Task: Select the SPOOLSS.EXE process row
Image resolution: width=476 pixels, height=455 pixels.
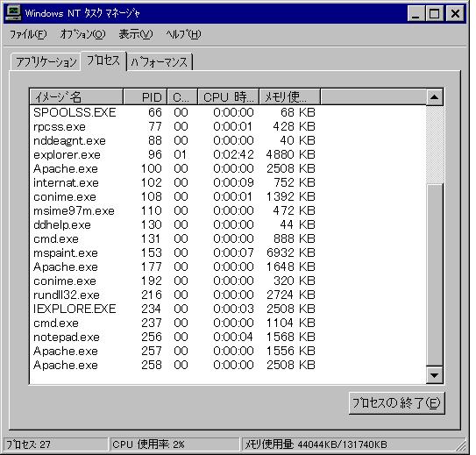Action: (x=228, y=112)
